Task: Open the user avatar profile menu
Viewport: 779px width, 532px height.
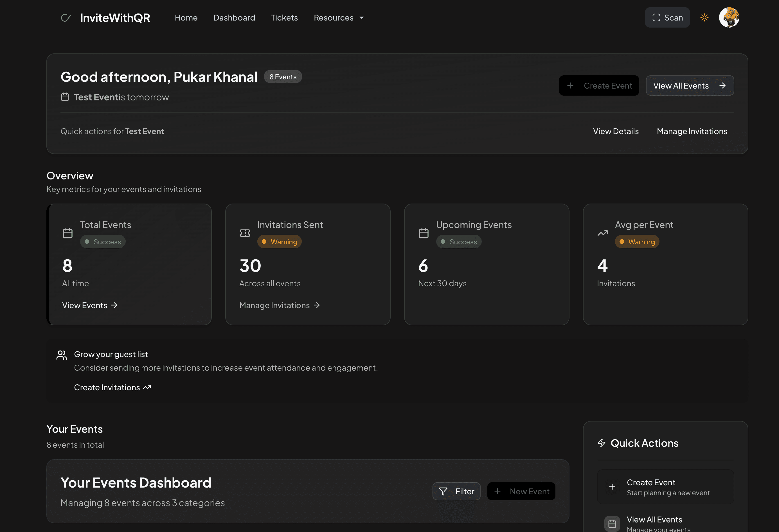Action: point(729,17)
